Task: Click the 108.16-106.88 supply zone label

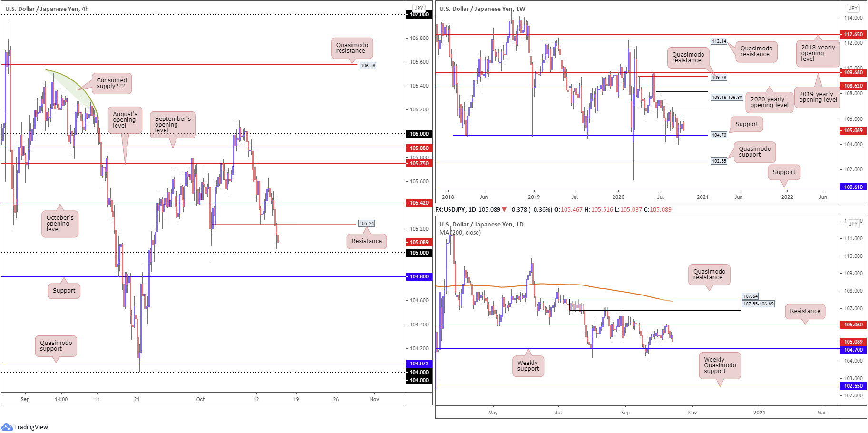Action: [727, 97]
